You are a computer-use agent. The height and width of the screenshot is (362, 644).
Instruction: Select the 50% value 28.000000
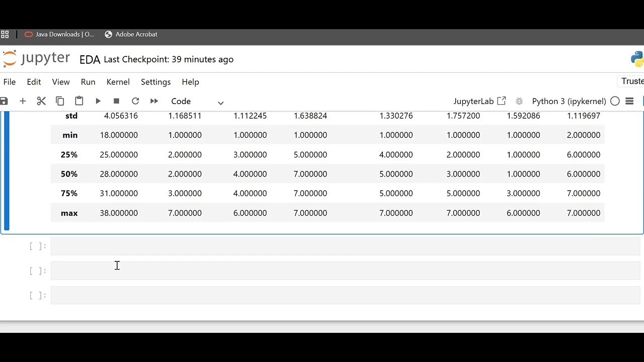[x=119, y=174]
